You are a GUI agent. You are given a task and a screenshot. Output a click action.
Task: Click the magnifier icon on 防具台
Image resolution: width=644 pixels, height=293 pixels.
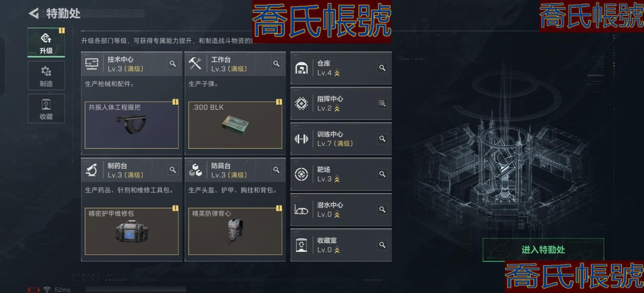(277, 170)
